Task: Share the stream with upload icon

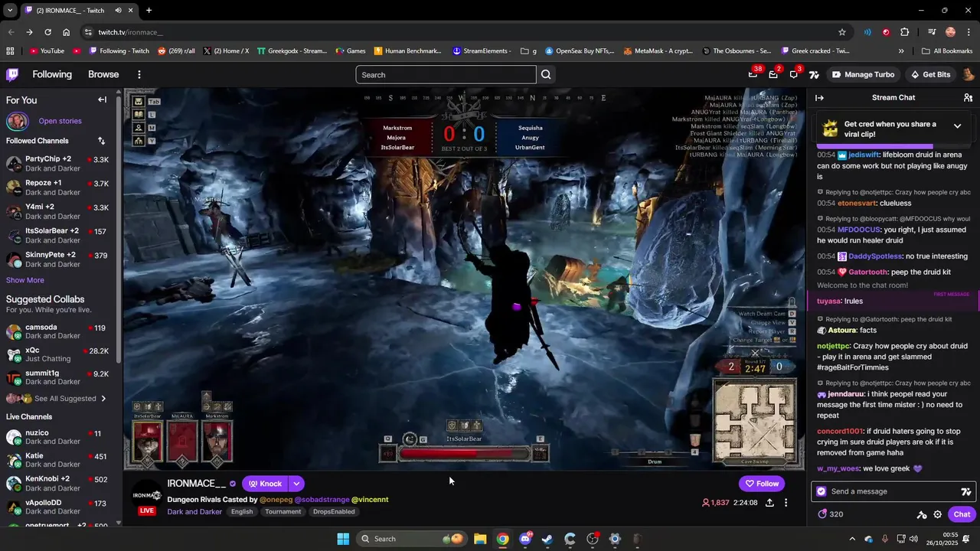Action: pyautogui.click(x=769, y=503)
